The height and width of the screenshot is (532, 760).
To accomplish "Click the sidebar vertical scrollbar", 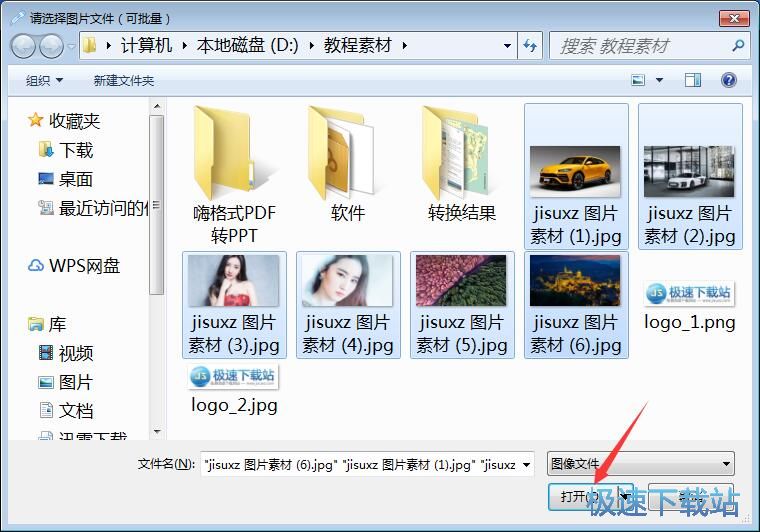I will pyautogui.click(x=157, y=200).
